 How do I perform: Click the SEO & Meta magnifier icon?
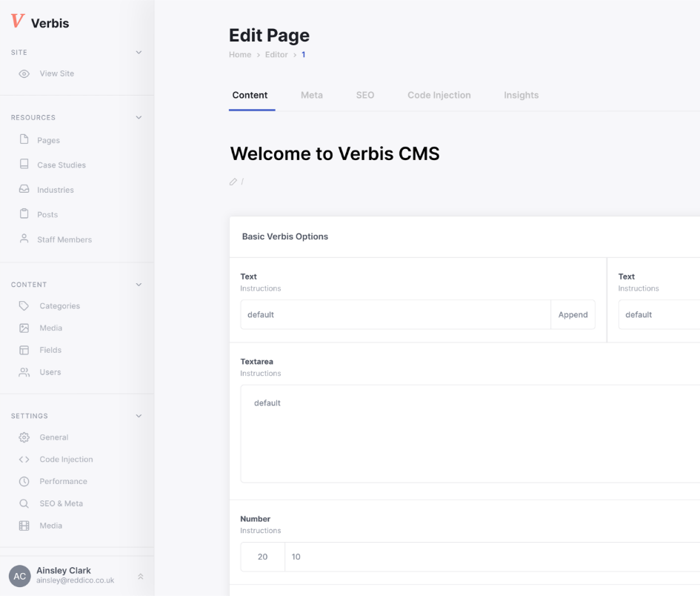pyautogui.click(x=24, y=503)
